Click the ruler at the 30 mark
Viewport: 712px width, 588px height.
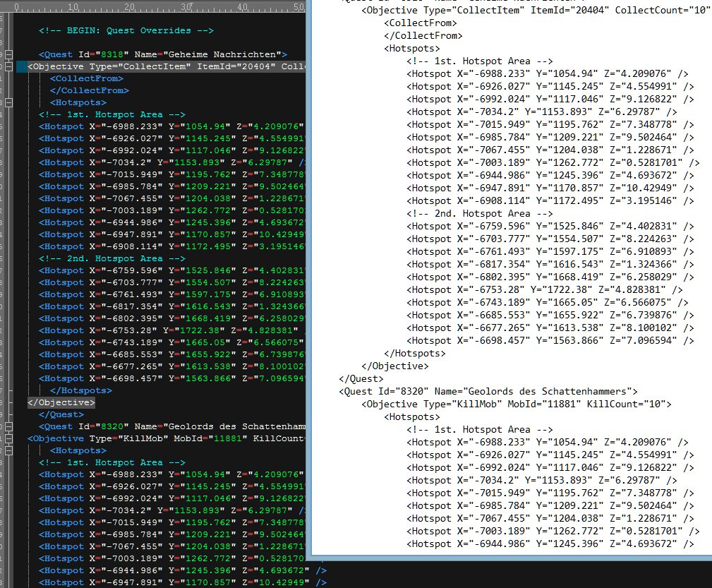click(186, 6)
